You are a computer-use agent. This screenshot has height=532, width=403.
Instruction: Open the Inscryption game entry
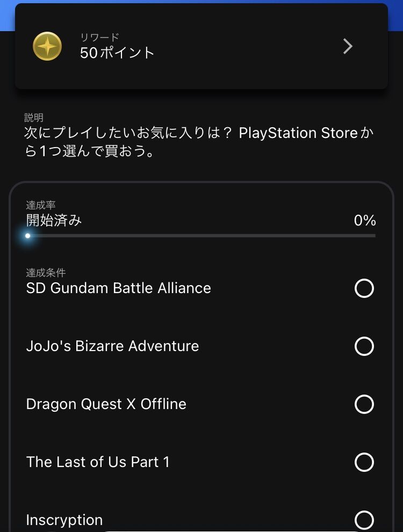64,520
